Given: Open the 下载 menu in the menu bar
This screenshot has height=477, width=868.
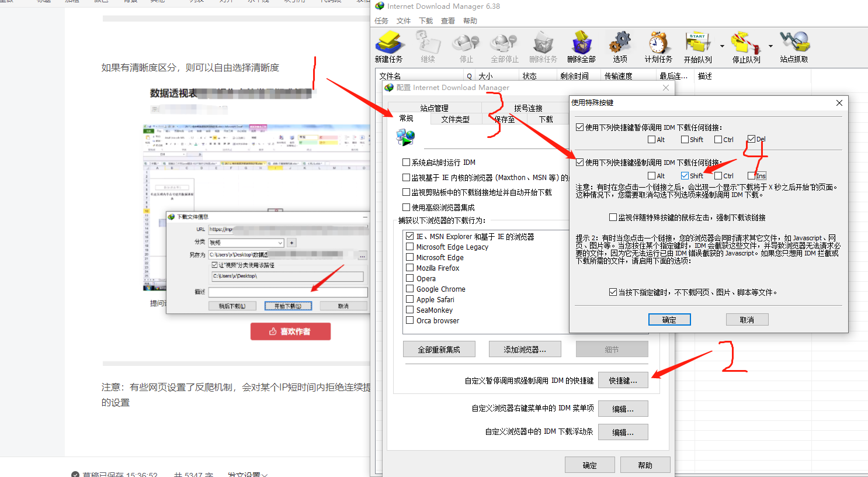Looking at the screenshot, I should [426, 20].
